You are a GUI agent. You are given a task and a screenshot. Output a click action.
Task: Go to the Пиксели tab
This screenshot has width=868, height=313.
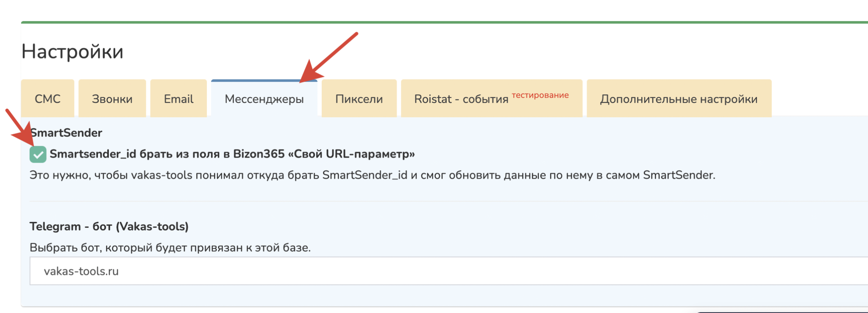pyautogui.click(x=359, y=99)
